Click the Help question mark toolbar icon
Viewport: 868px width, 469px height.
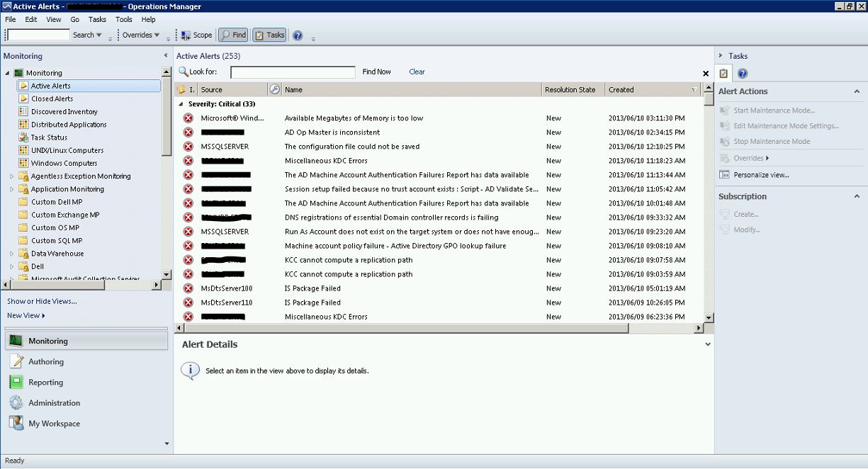point(298,35)
